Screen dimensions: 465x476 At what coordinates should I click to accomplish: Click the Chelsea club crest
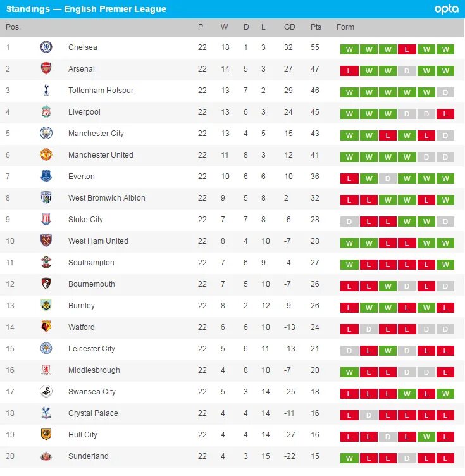click(46, 47)
